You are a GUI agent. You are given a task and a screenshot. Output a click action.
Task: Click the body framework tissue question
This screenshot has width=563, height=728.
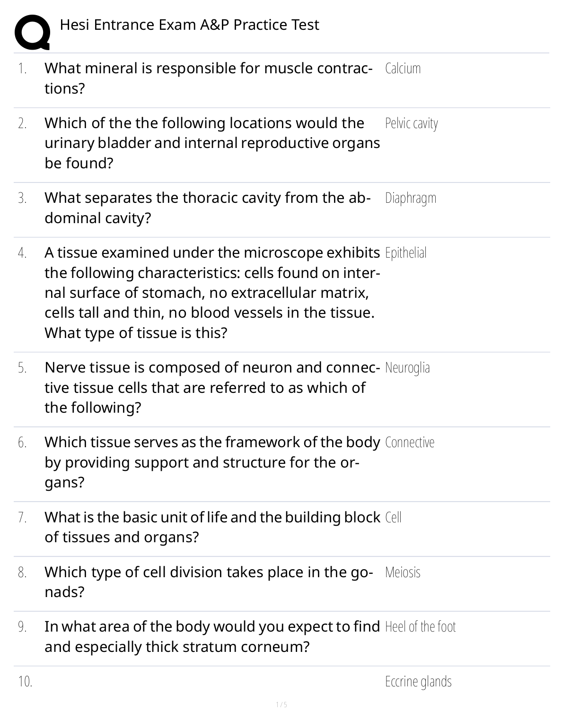point(212,462)
